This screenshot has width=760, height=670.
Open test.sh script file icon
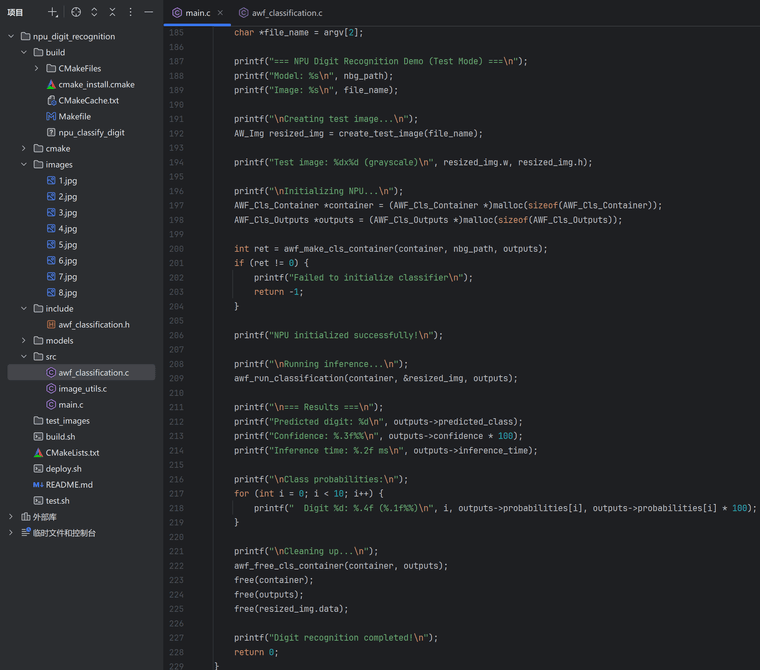[38, 500]
